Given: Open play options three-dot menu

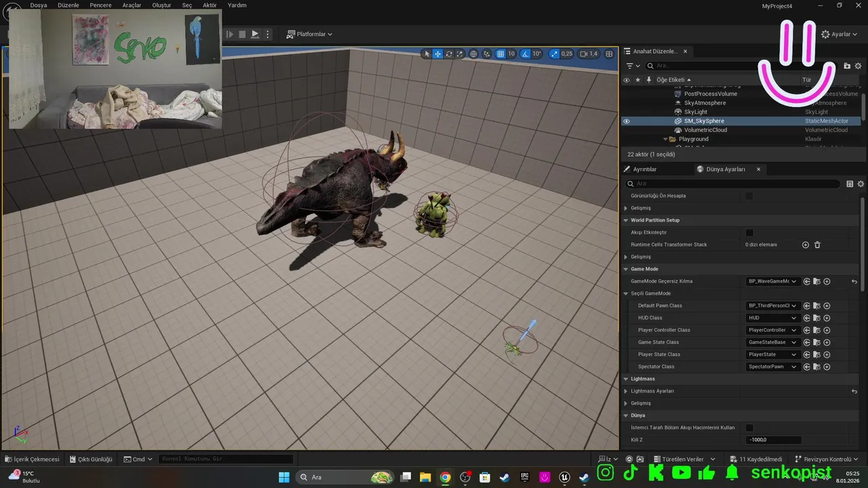Looking at the screenshot, I should tap(268, 34).
